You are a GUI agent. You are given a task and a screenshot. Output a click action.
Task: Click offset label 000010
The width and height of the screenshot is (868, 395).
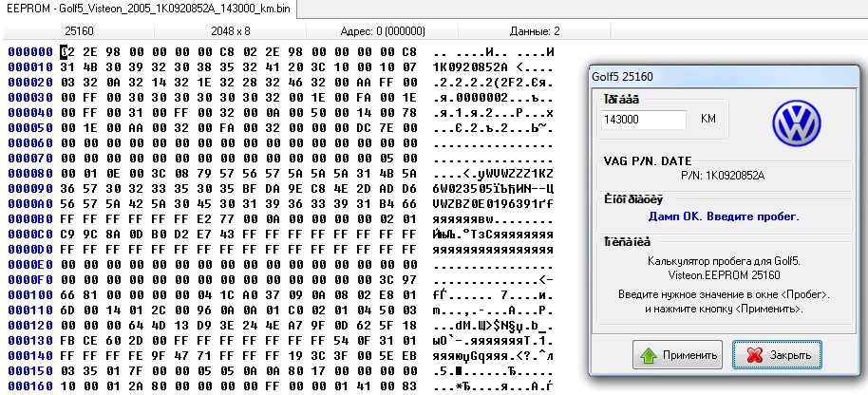30,67
